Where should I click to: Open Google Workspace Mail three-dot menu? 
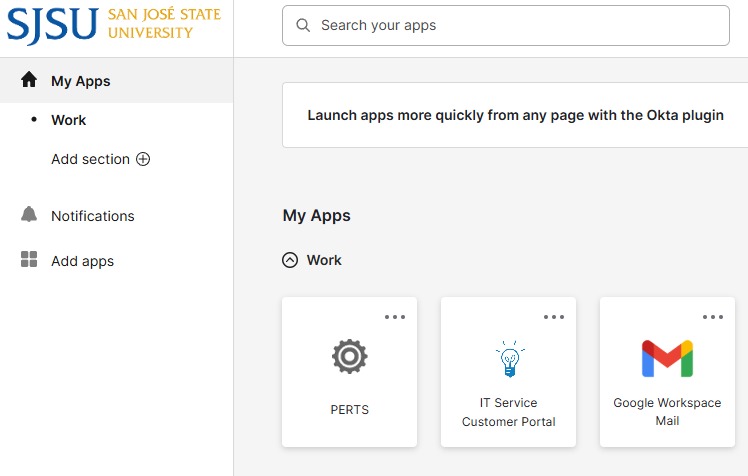pos(713,317)
